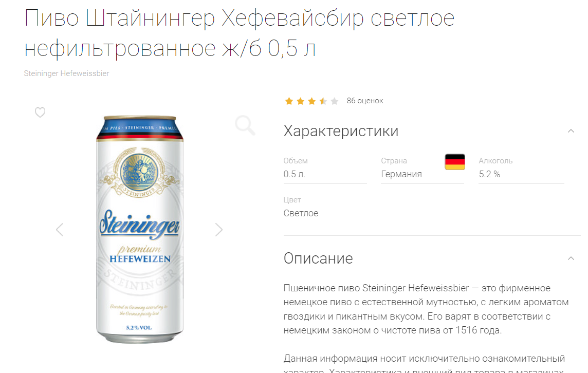Click the Светлое color value
588x373 pixels.
coord(301,213)
